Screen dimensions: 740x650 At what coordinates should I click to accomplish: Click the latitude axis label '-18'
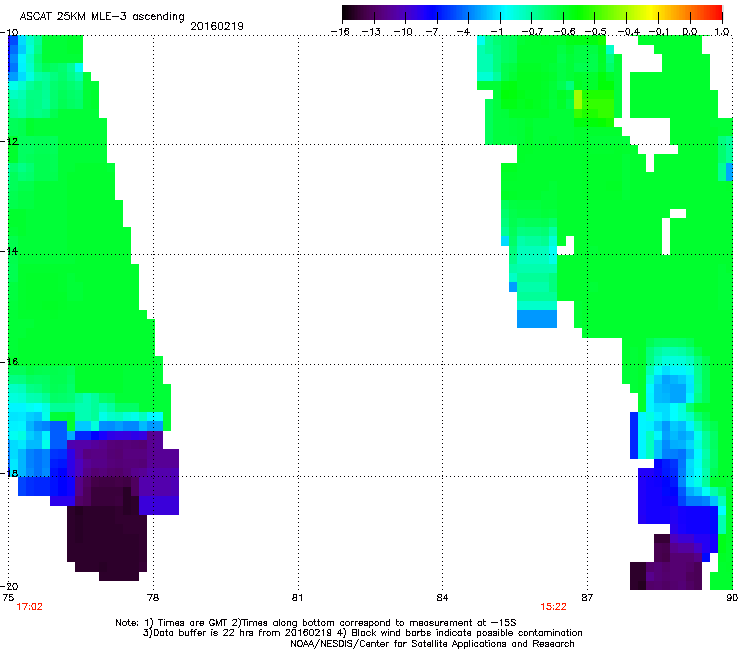9,473
